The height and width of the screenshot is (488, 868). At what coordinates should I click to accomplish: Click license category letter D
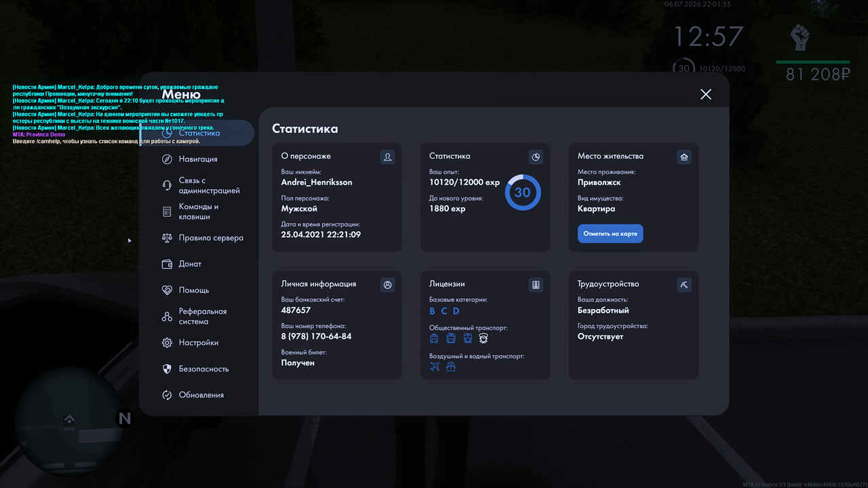tap(456, 311)
